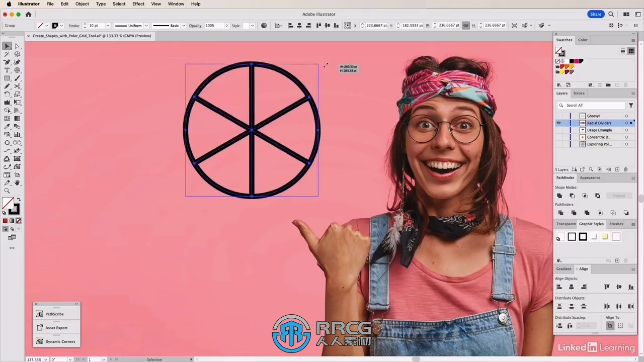The image size is (644, 362).
Task: Switch to the Color tab
Action: coord(583,40)
